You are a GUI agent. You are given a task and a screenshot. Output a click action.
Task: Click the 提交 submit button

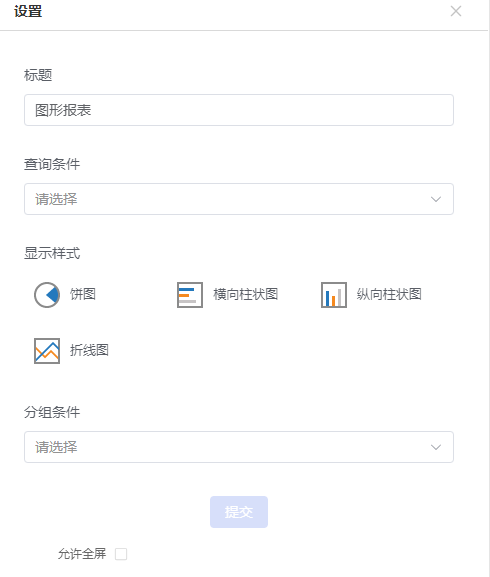point(239,512)
